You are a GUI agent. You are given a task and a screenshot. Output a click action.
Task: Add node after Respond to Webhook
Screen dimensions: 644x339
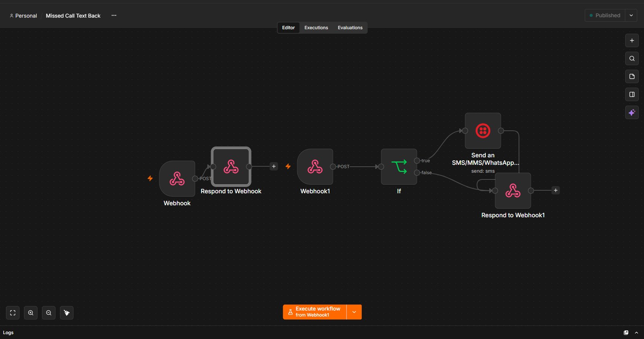click(x=274, y=166)
